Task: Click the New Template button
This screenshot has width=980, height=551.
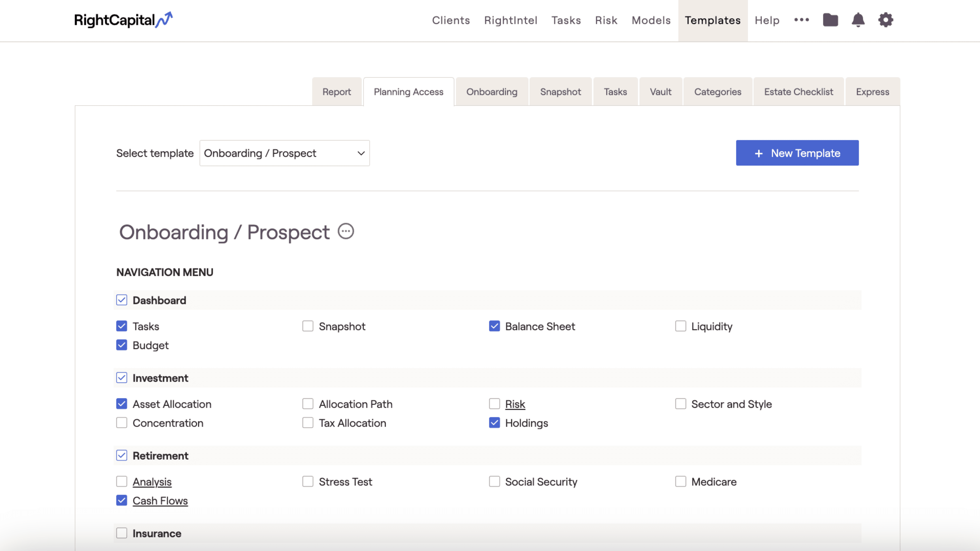Action: click(797, 153)
